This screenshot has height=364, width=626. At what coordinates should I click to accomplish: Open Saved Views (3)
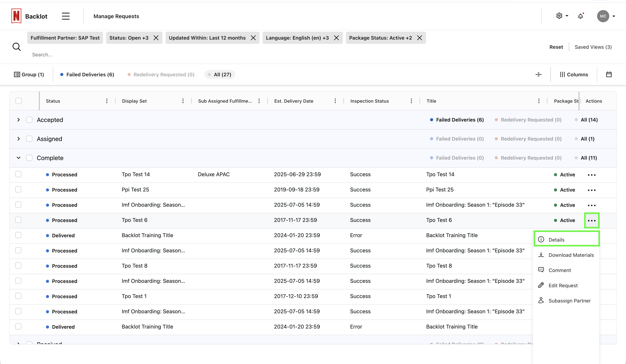(x=593, y=47)
